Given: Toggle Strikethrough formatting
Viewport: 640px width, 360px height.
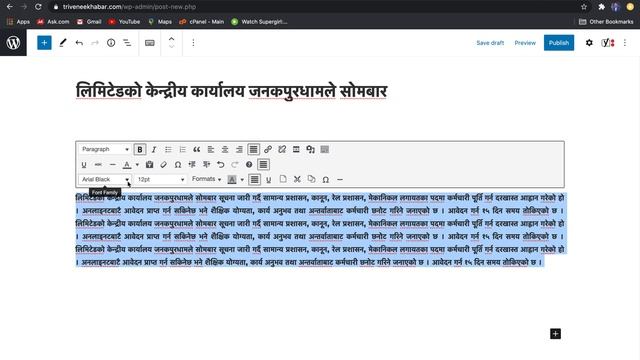Looking at the screenshot, I should [x=98, y=164].
